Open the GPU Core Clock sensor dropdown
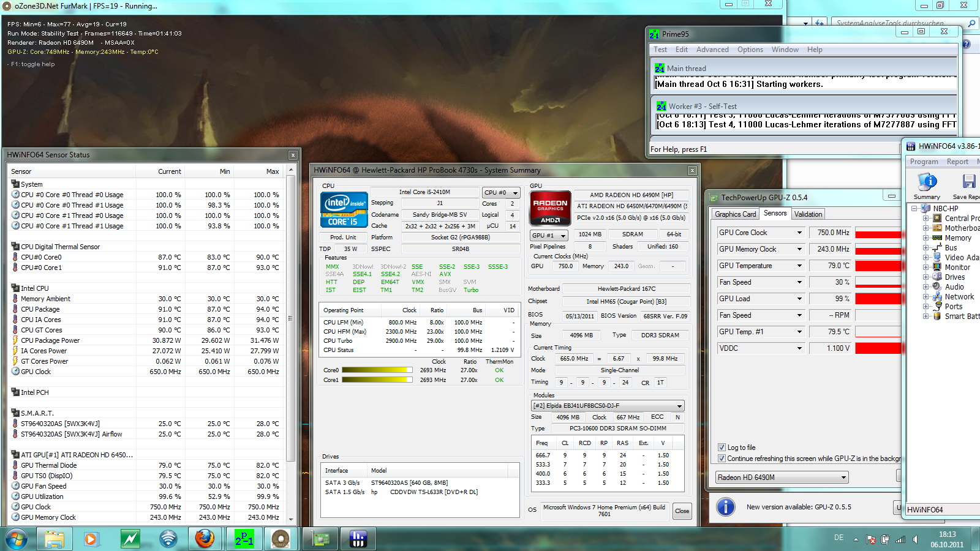980x551 pixels. 799,233
